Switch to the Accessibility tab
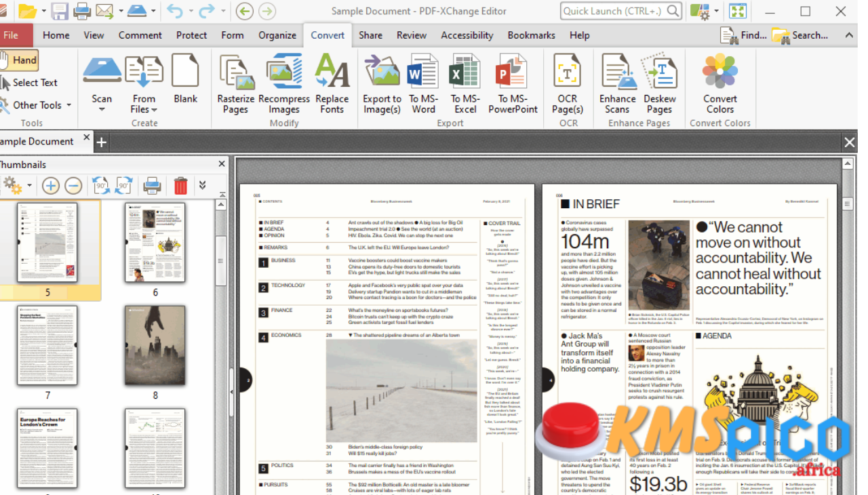 (467, 35)
